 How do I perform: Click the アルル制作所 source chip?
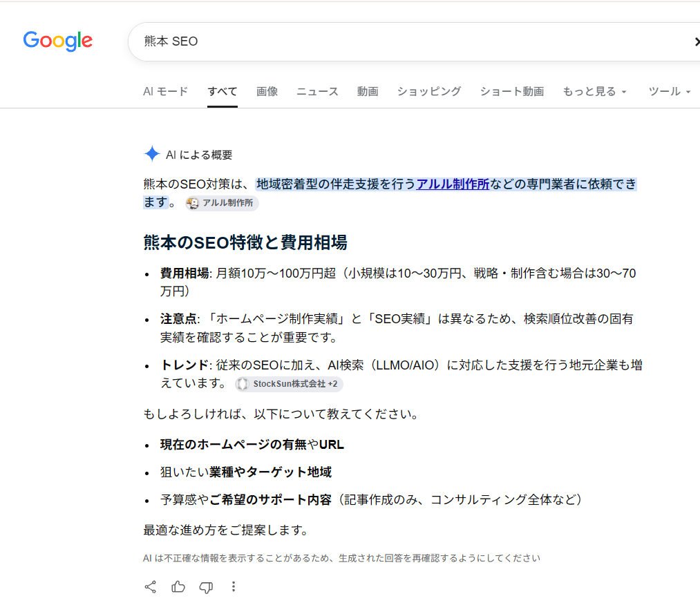(223, 203)
